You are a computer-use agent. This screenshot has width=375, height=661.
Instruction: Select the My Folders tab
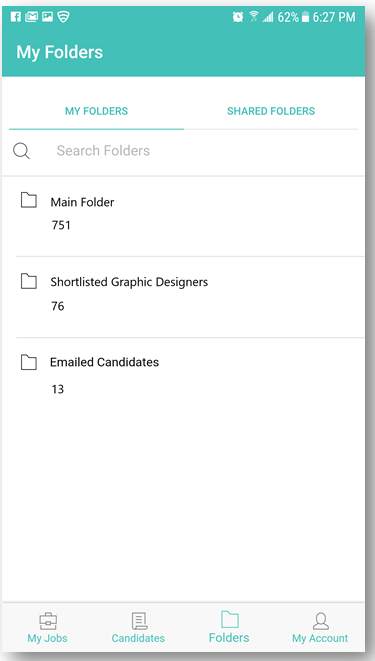coord(96,111)
